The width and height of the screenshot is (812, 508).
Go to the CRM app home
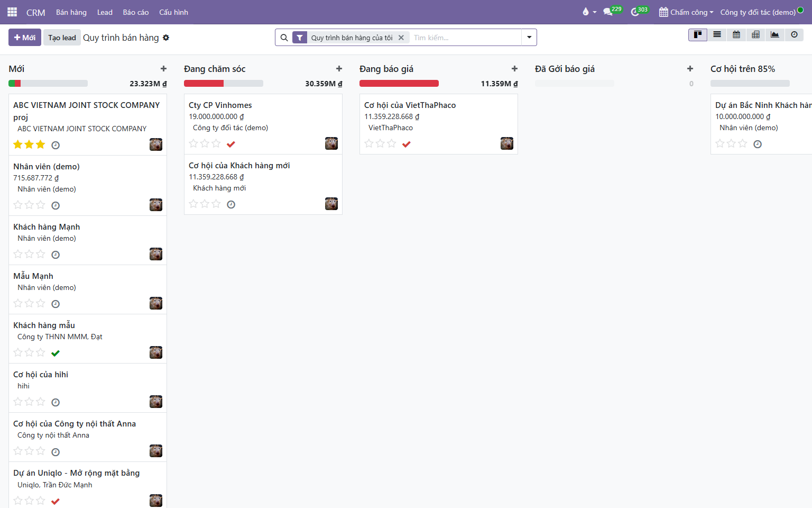pyautogui.click(x=36, y=12)
